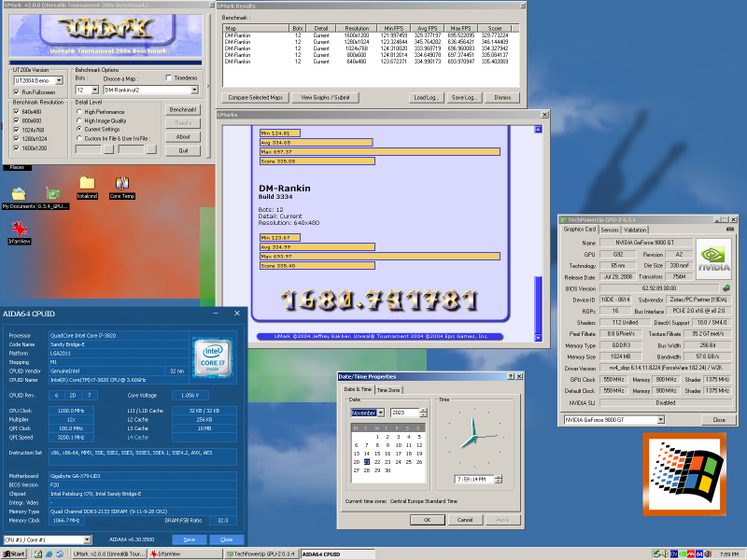Image resolution: width=747 pixels, height=560 pixels.
Task: Switch to TechPowerUp GPU-Z taskbar button
Action: tap(261, 553)
